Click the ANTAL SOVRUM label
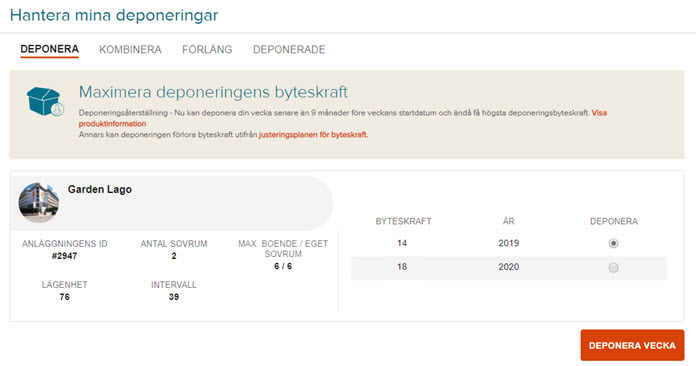This screenshot has height=366, width=696. [x=174, y=244]
